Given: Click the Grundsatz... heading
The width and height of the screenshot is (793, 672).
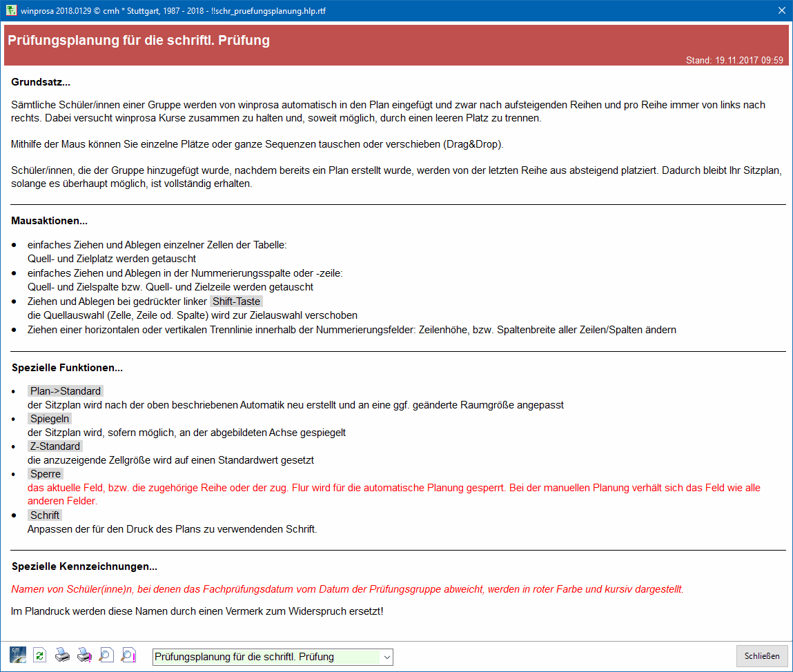Looking at the screenshot, I should point(41,82).
